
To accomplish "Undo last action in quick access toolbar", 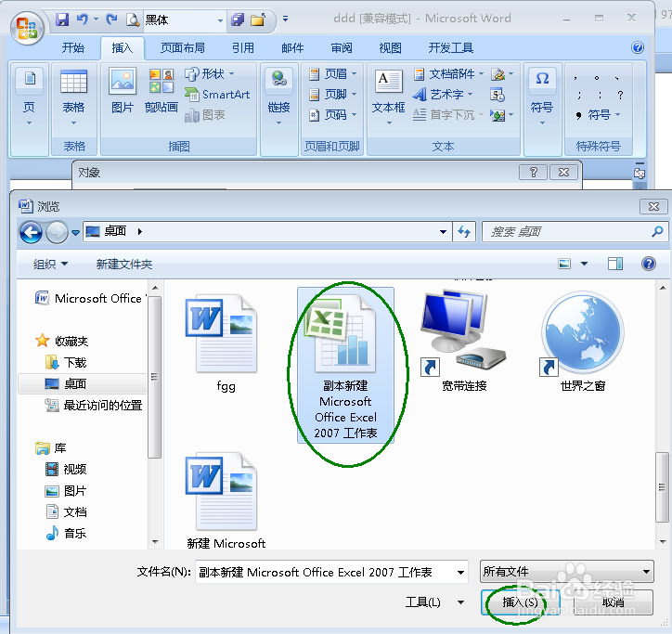I will tap(83, 19).
